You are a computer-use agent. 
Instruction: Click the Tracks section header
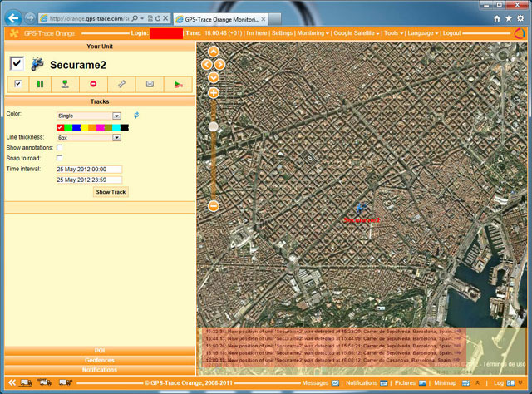click(x=100, y=101)
